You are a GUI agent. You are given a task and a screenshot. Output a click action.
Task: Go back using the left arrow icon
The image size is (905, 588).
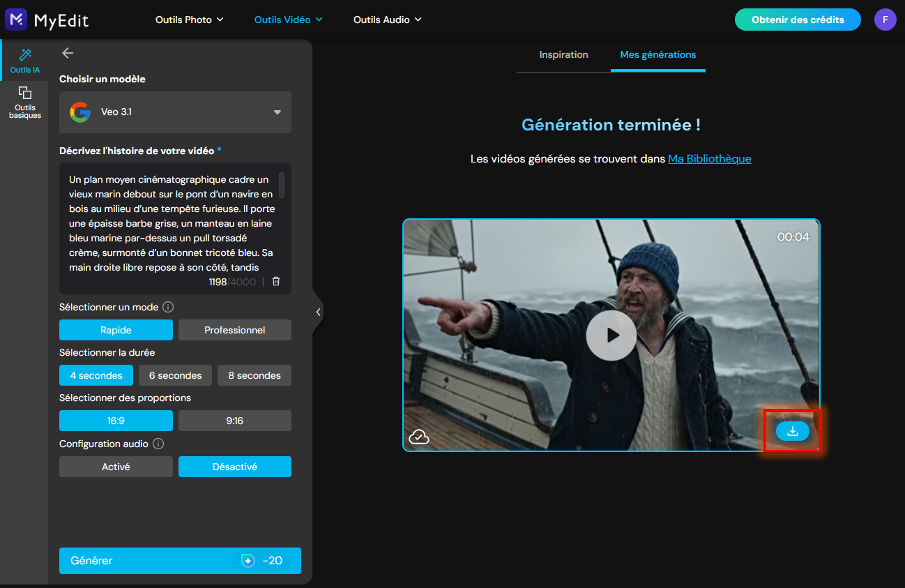click(x=68, y=53)
